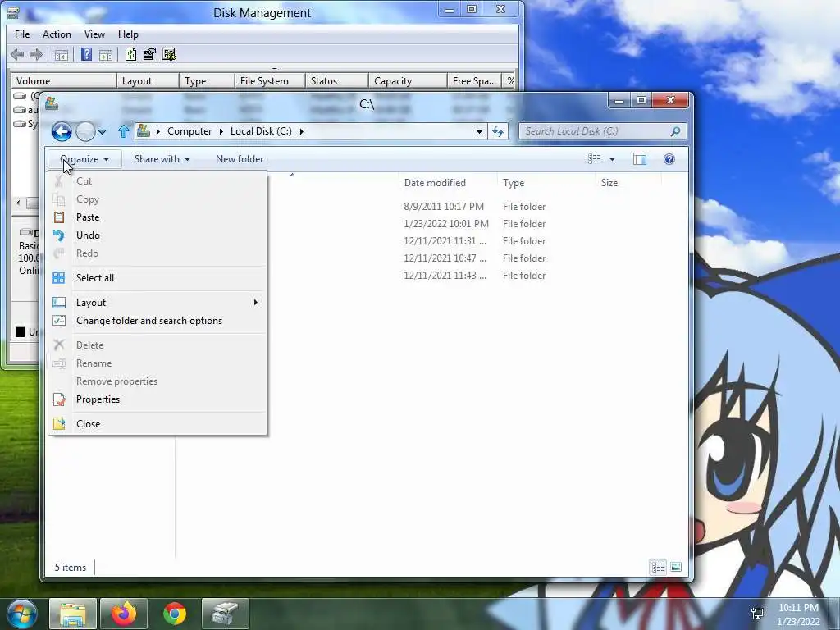Go back with the Explorer blue back arrow
This screenshot has height=630, width=840.
[x=62, y=131]
